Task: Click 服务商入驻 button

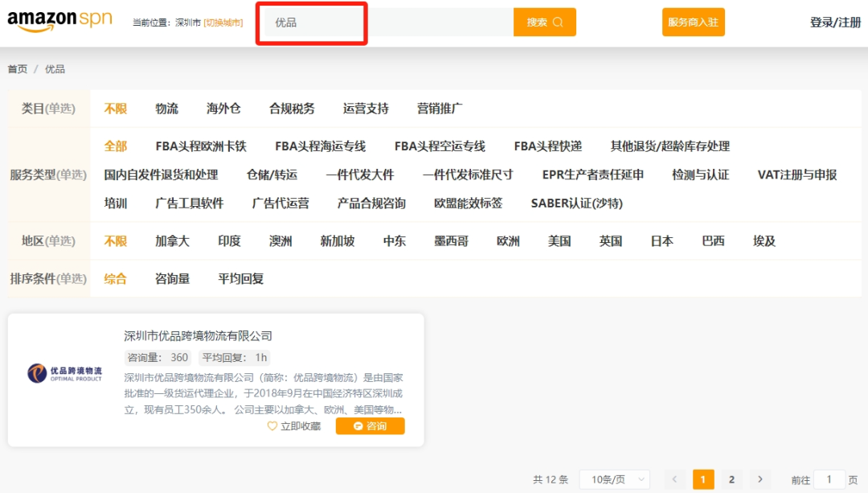Action: [693, 23]
